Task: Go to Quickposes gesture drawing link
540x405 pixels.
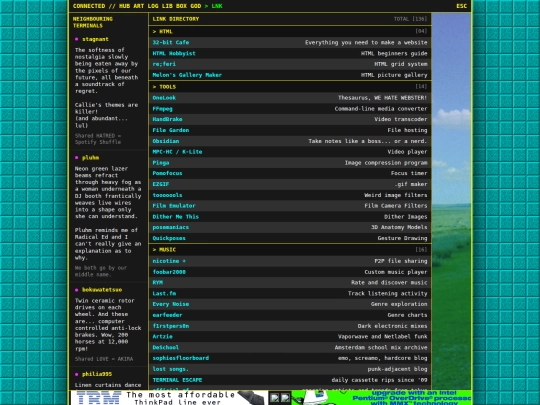Action: [x=169, y=238]
